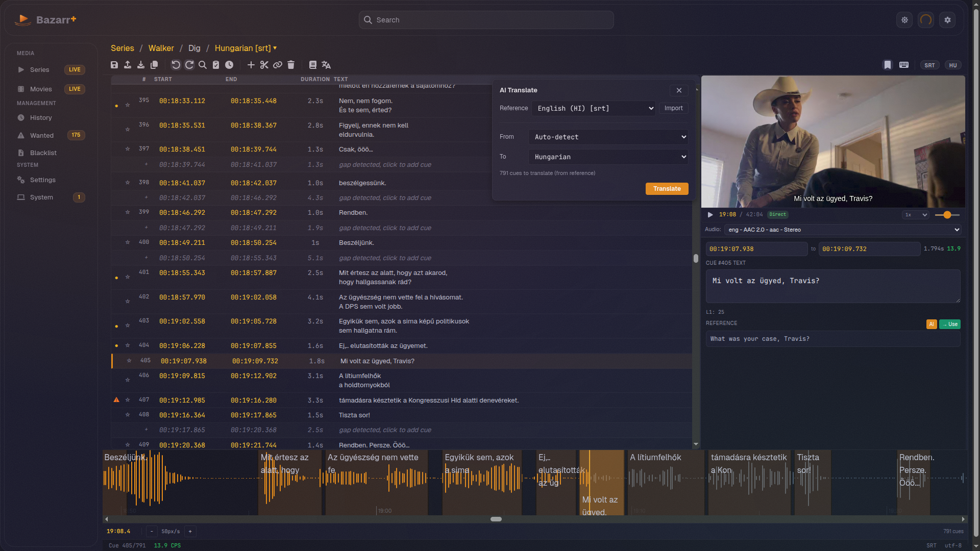Toggle the bookmark panel

pos(887,65)
